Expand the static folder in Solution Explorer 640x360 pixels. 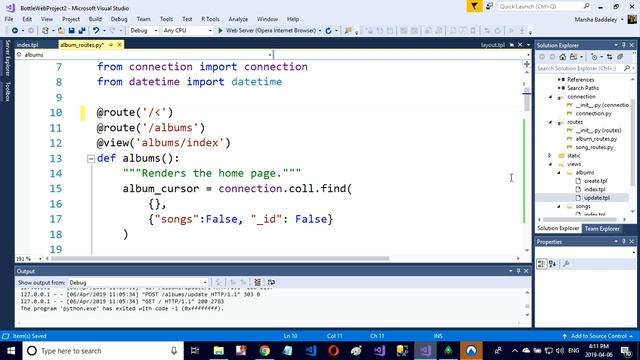[550, 156]
